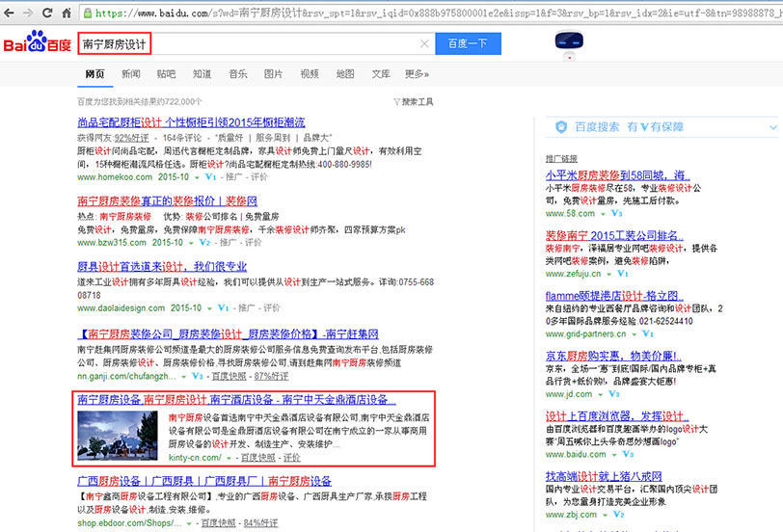Open the 南宁赶集网 厨房装修公司 result
The height and width of the screenshot is (532, 783).
pos(228,333)
